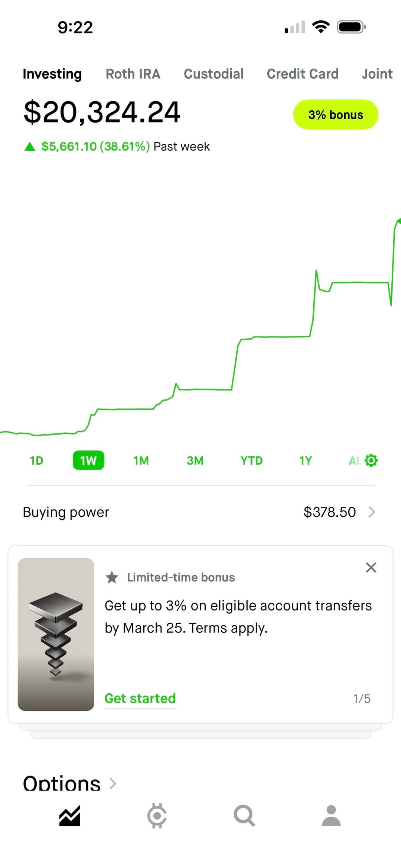Viewport: 401px width, 868px height.
Task: Open chart settings gear icon
Action: click(x=371, y=460)
